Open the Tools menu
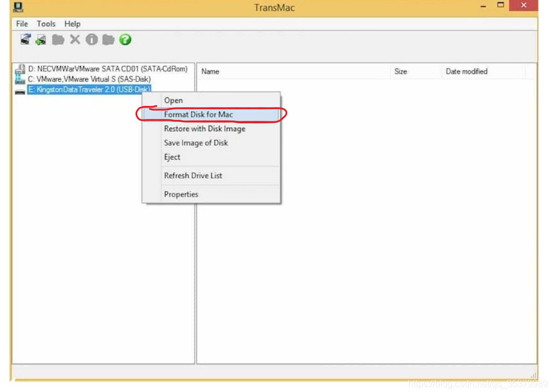 (46, 24)
